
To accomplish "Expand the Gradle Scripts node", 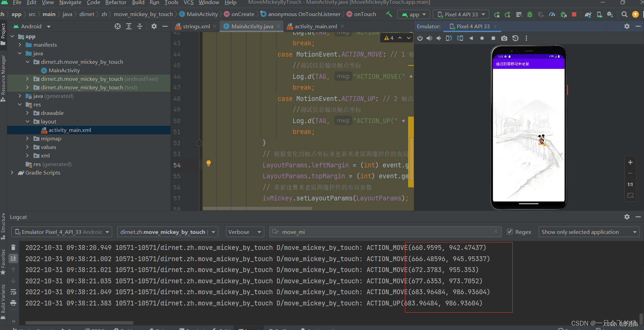I will coord(12,172).
